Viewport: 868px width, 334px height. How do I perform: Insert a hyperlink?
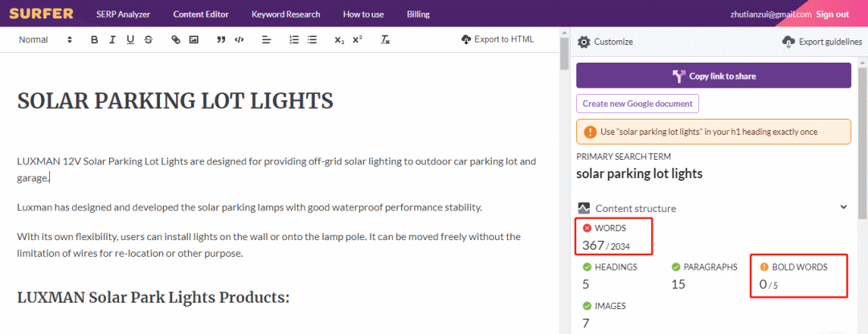[x=175, y=40]
